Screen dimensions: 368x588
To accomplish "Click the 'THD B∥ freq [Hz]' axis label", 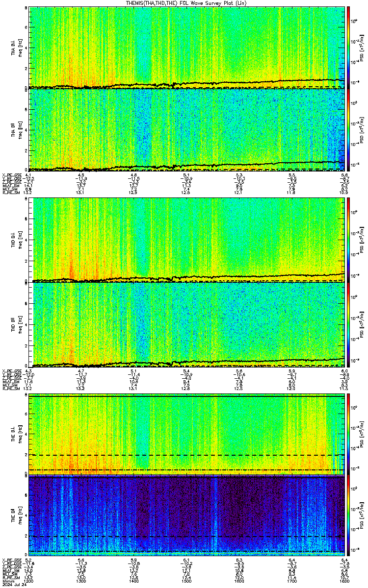I will 17,324.
